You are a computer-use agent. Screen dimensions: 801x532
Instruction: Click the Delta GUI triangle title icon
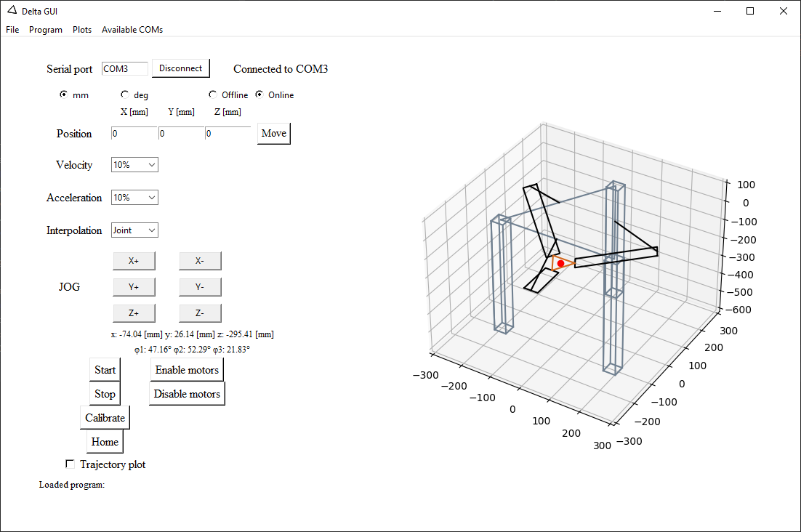(12, 10)
